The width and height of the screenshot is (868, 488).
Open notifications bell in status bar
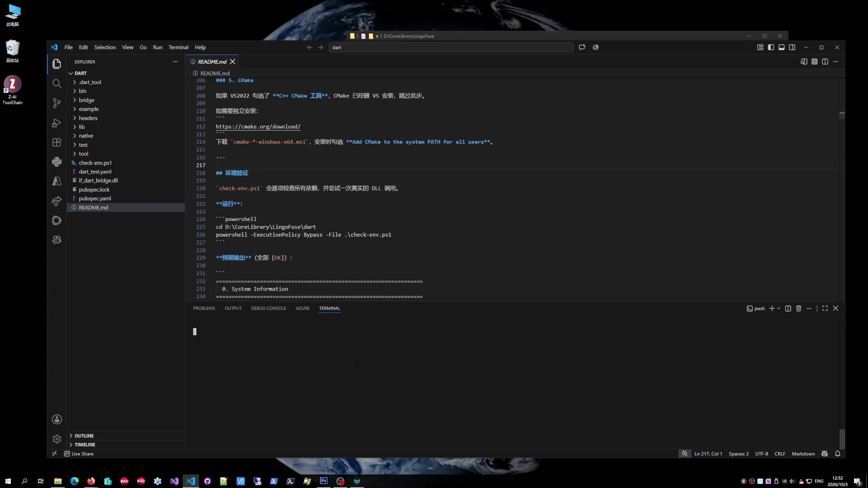tap(837, 454)
